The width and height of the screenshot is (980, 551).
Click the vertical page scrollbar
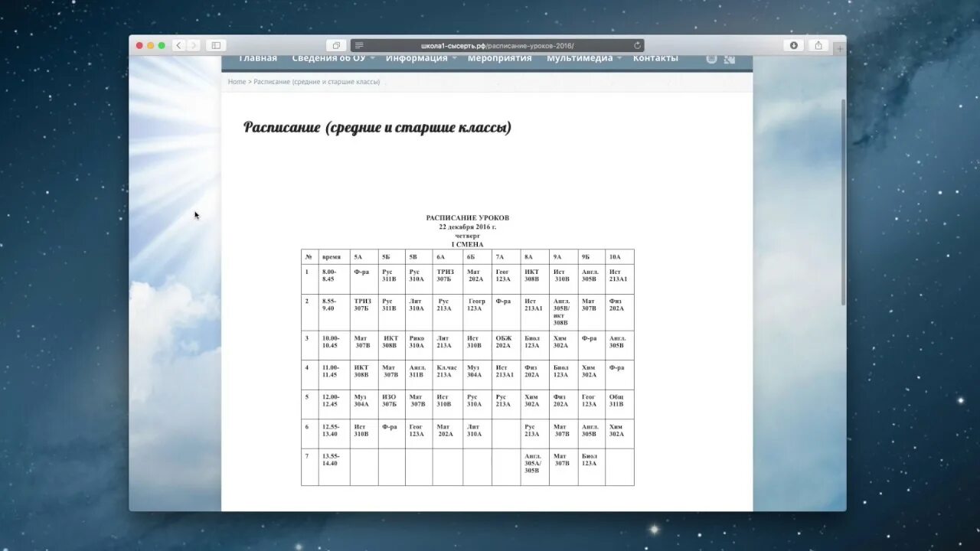844,203
